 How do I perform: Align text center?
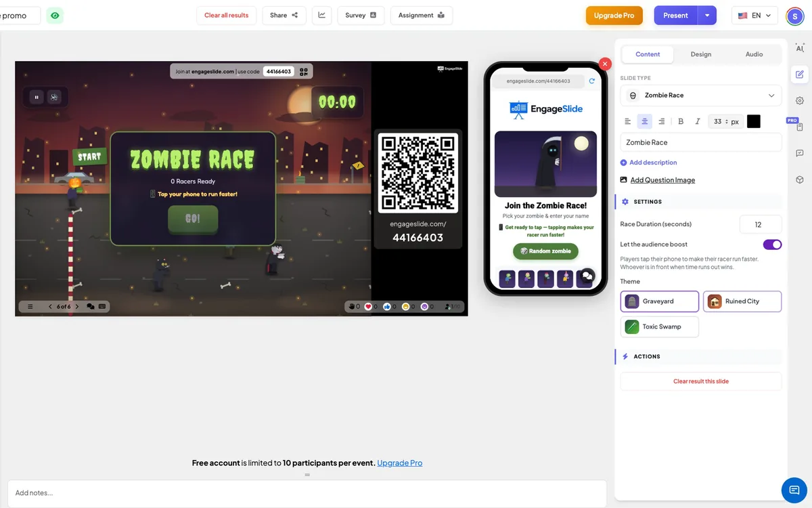[x=644, y=121]
